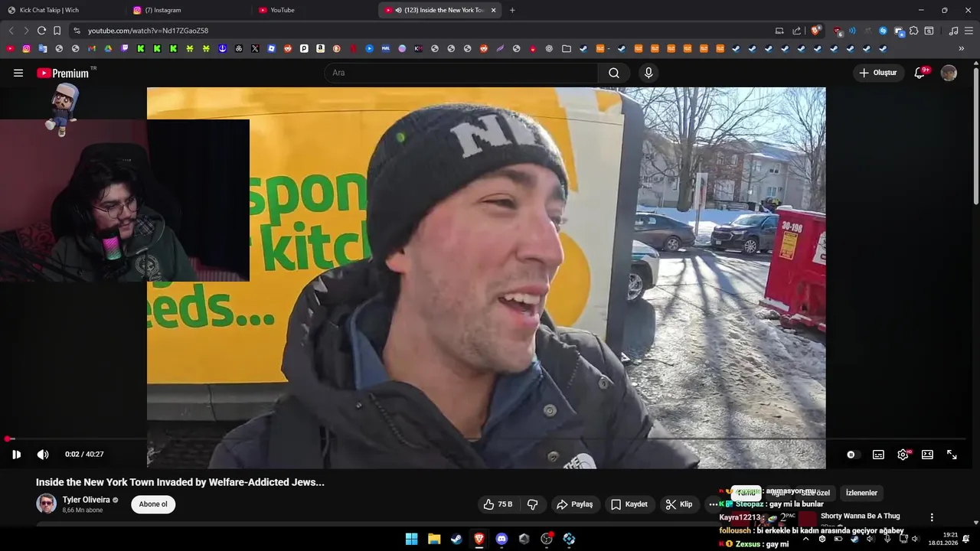Open the player settings gear
The image size is (980, 551).
pos(903,455)
